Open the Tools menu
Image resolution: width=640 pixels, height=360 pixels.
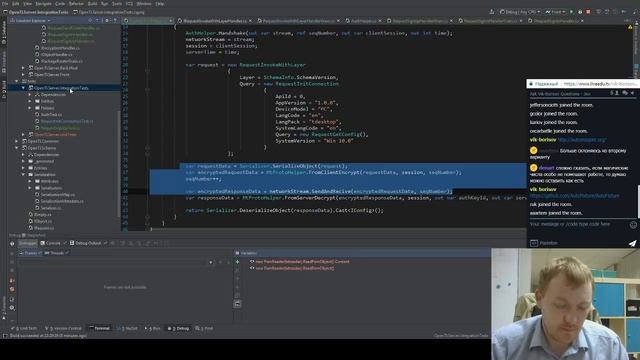click(x=117, y=4)
